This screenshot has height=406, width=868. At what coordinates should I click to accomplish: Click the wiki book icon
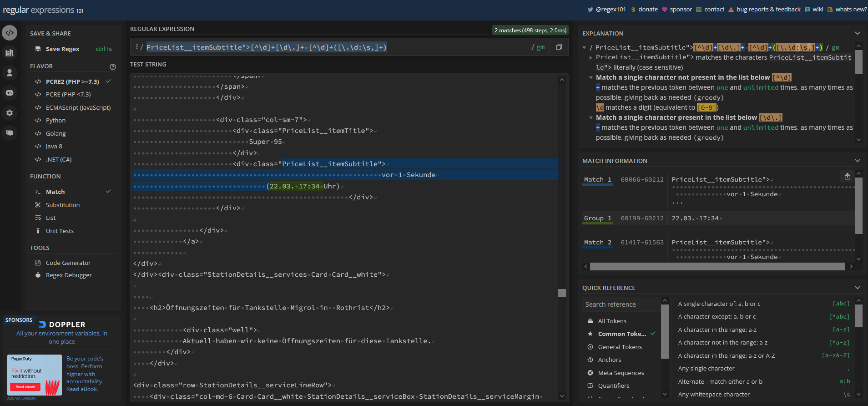[x=807, y=10]
